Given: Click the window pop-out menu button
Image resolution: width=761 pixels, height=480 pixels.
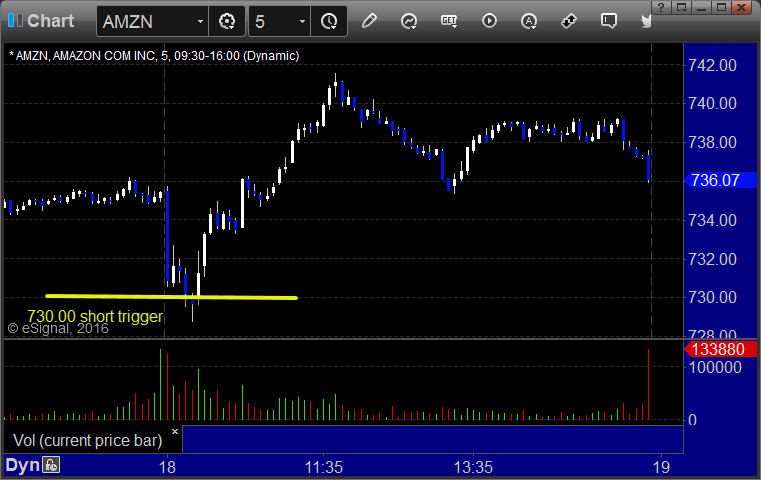Looking at the screenshot, I should 681,7.
